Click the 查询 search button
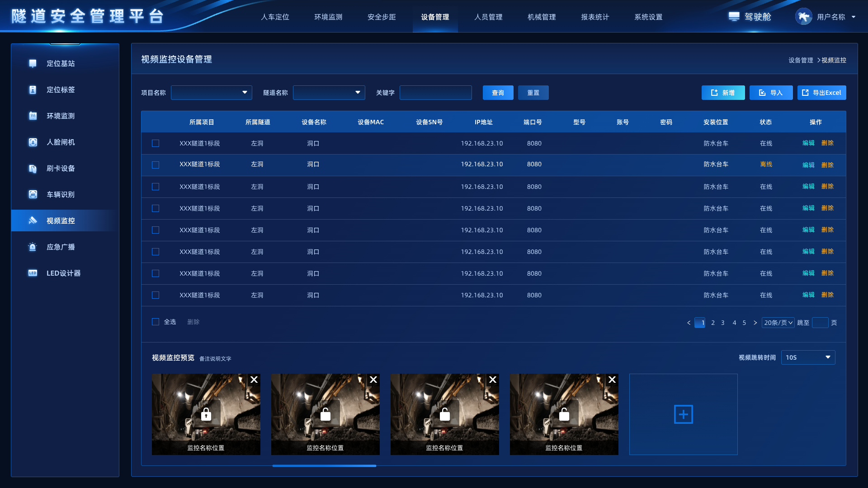This screenshot has width=868, height=488. [498, 93]
